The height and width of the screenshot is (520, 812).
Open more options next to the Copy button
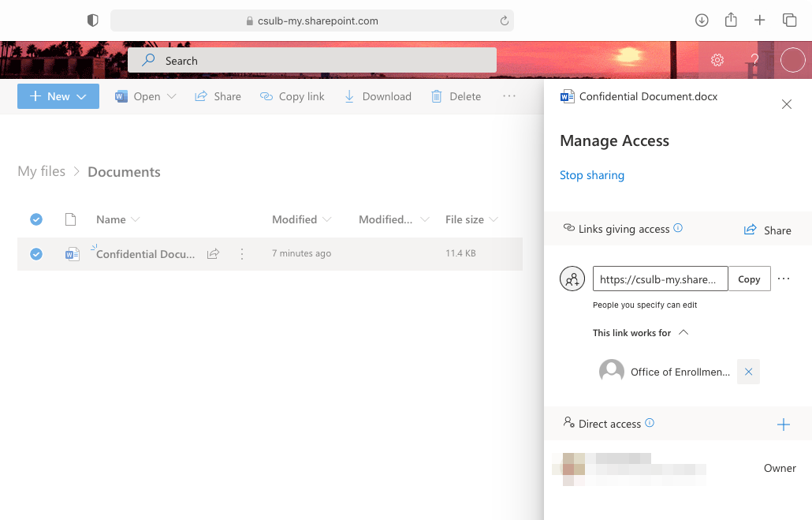[783, 279]
